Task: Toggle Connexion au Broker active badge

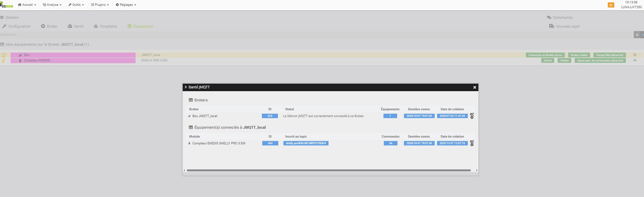Action: pos(545,55)
